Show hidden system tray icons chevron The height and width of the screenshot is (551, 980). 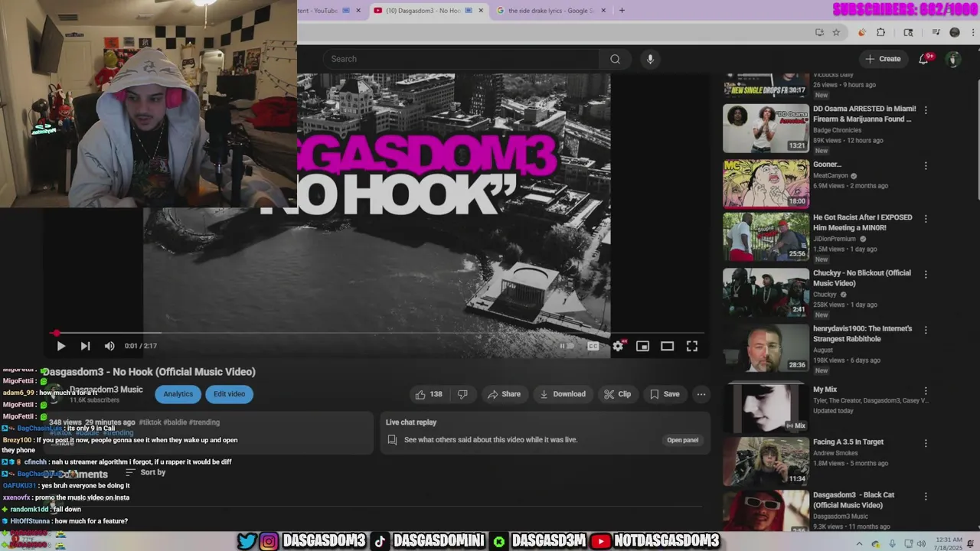tap(859, 543)
